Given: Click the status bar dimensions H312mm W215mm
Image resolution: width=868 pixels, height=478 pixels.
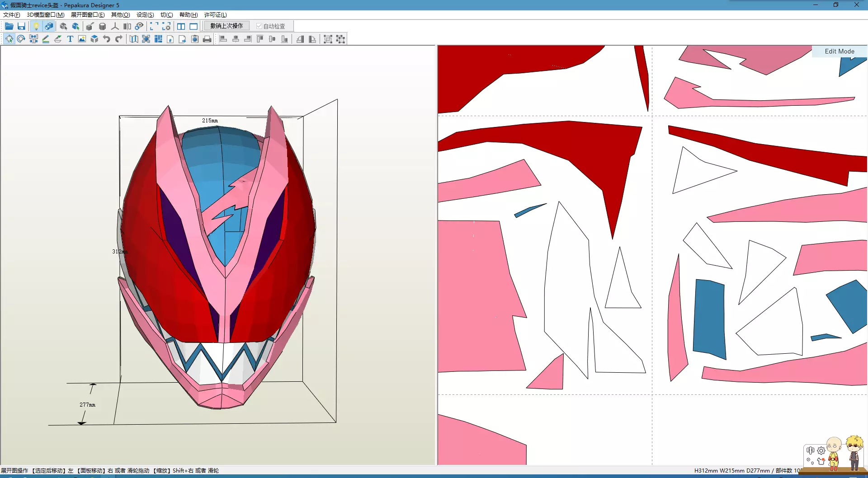Looking at the screenshot, I should click(x=719, y=471).
